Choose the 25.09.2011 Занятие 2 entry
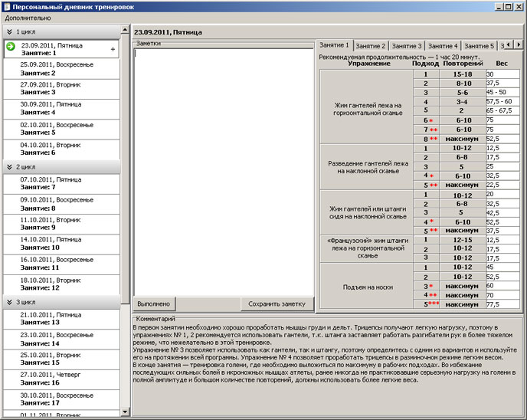The image size is (527, 420). tap(60, 69)
